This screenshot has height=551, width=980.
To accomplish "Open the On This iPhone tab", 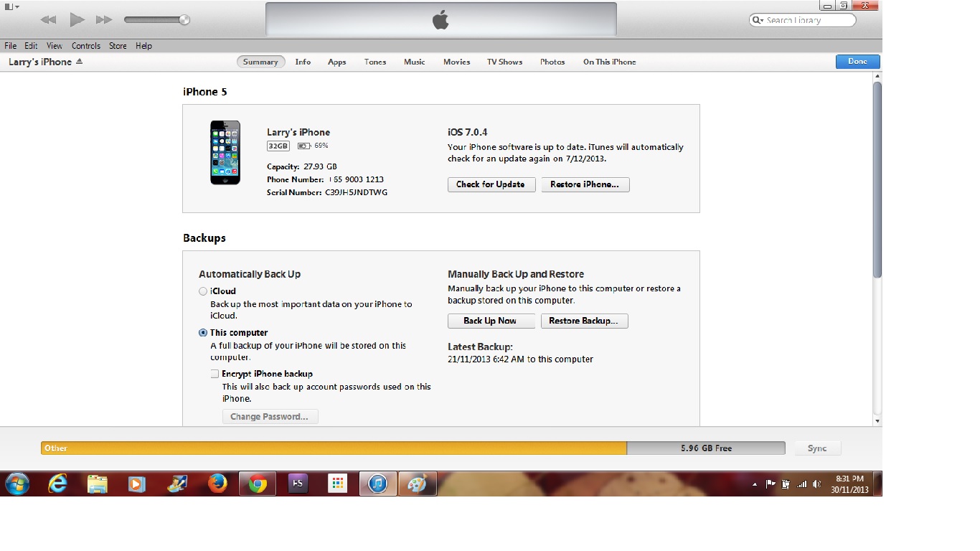I will (x=610, y=62).
